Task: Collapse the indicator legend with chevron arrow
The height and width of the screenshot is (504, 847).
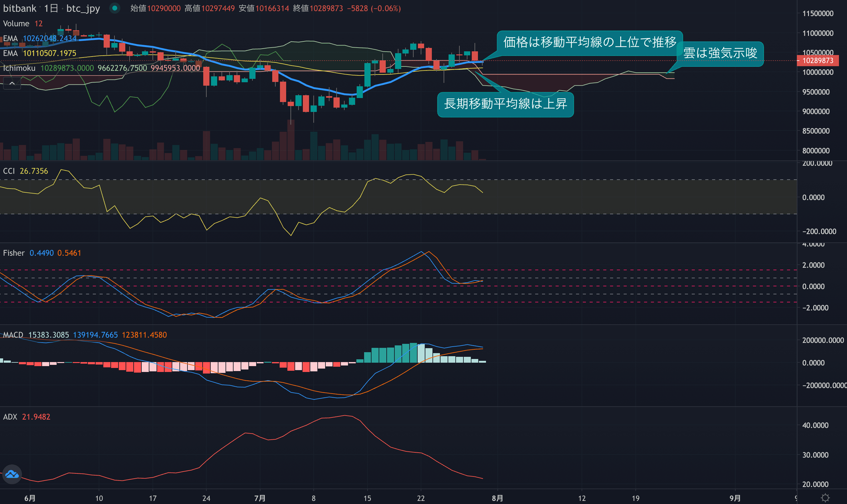Action: coord(12,83)
